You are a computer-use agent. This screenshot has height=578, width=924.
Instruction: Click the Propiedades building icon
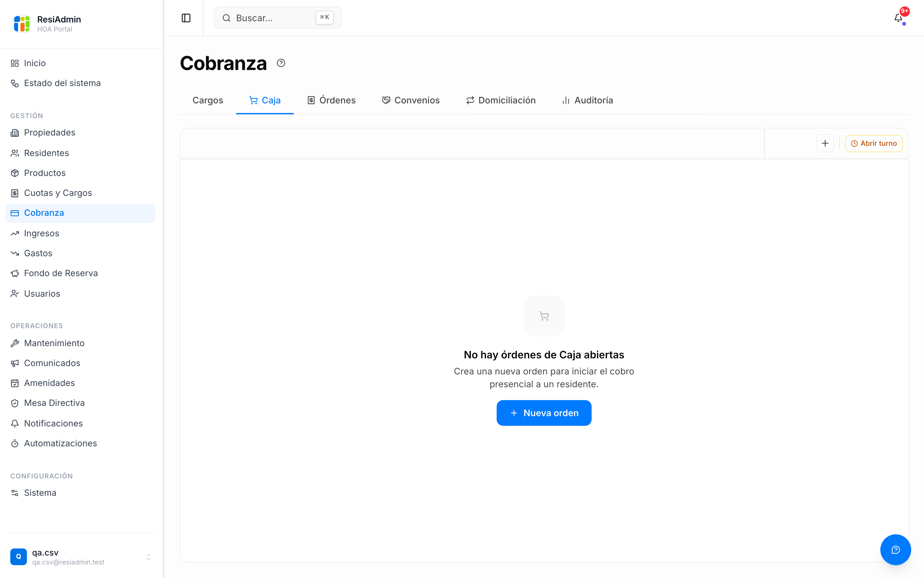click(15, 133)
